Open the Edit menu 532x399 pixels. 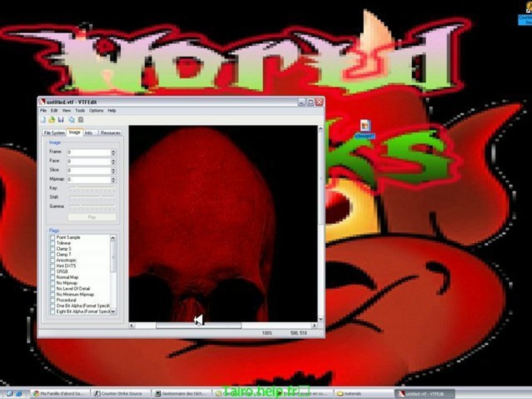(x=54, y=111)
